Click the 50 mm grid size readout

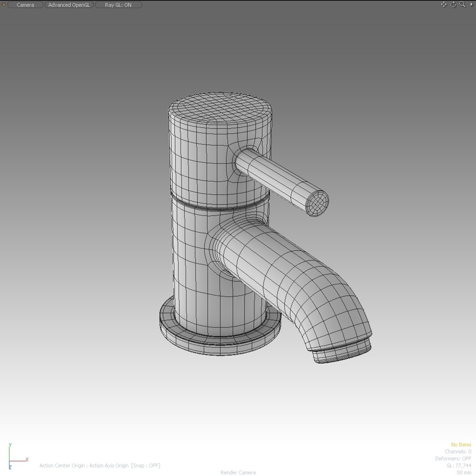tap(464, 472)
